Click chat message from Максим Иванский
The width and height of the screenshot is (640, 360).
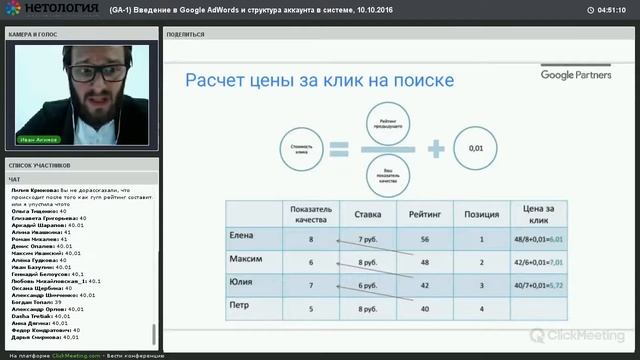point(46,253)
